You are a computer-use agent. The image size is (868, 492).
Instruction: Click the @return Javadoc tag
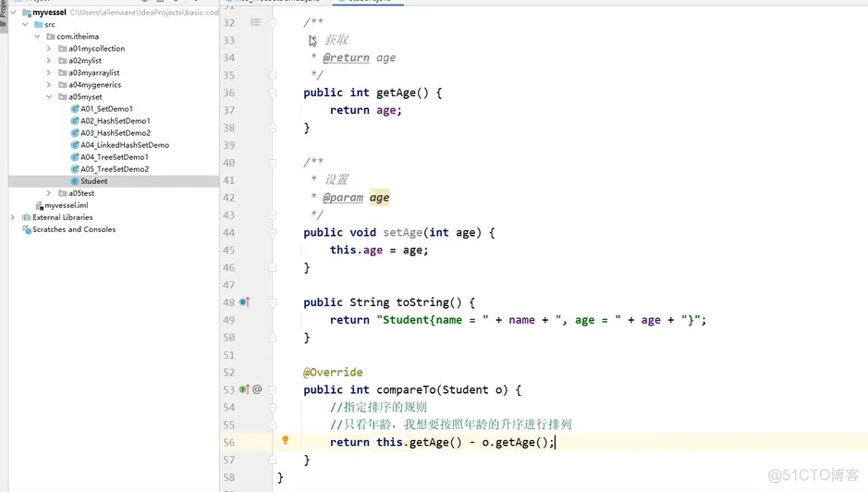[346, 57]
